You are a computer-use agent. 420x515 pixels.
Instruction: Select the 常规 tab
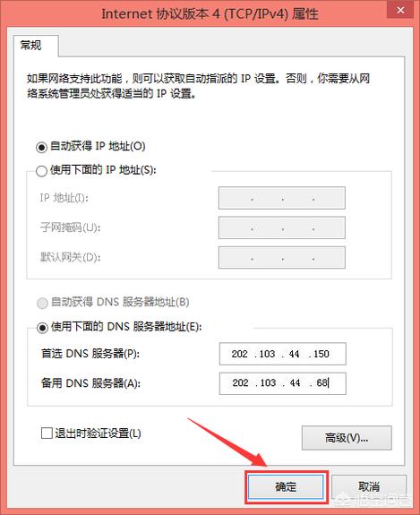tap(31, 45)
